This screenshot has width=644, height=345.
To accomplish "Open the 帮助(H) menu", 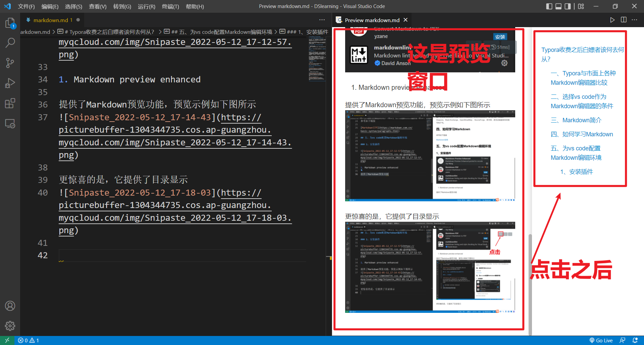I will point(195,6).
